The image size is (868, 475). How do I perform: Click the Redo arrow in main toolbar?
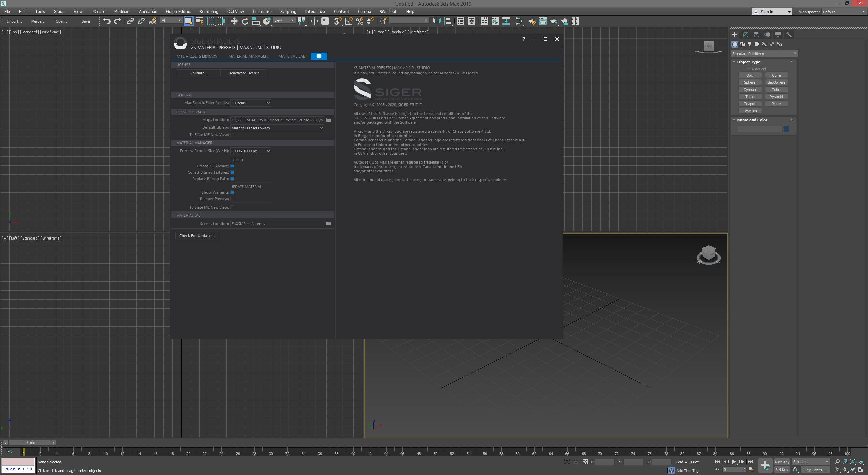tap(117, 21)
